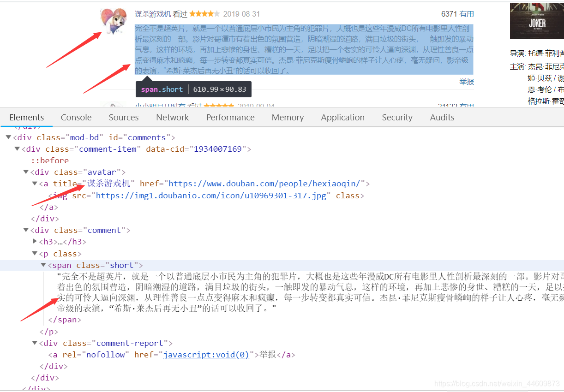Collapse the p class node
The image size is (564, 392).
[35, 254]
